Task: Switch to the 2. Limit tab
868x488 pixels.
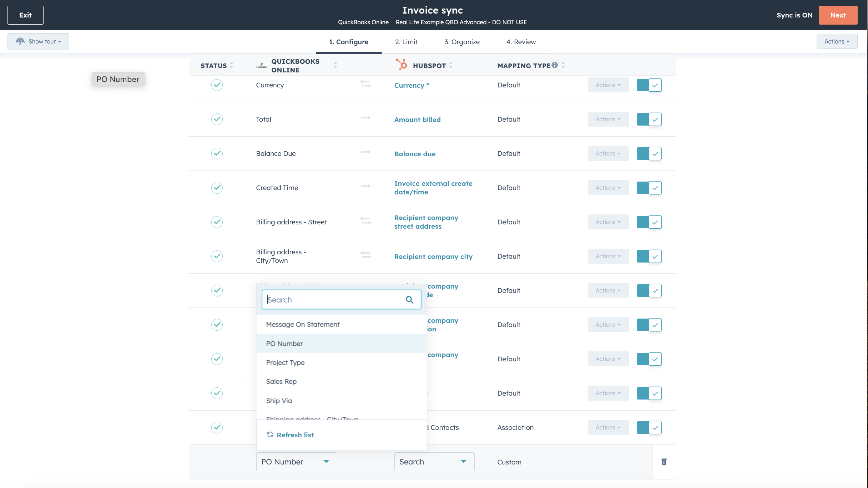Action: [406, 42]
